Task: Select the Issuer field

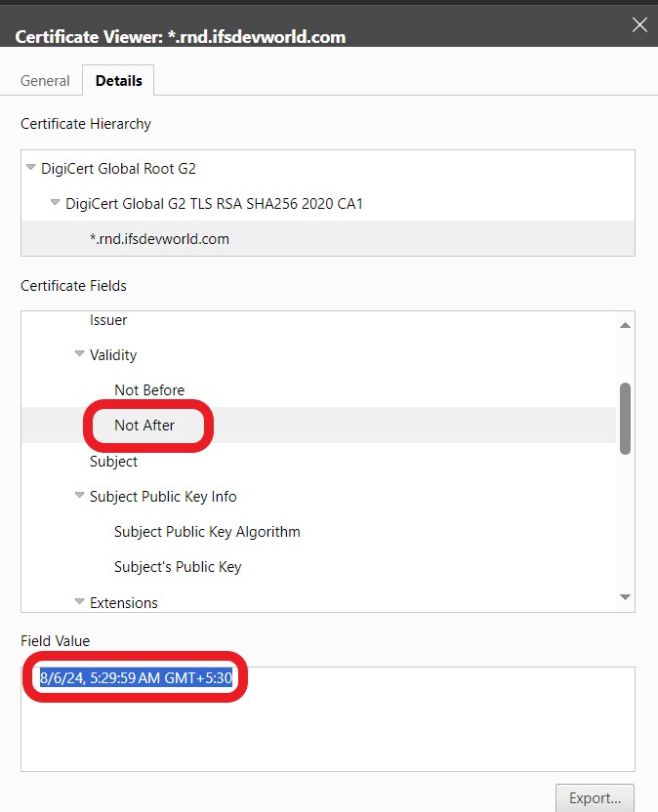Action: pyautogui.click(x=108, y=319)
